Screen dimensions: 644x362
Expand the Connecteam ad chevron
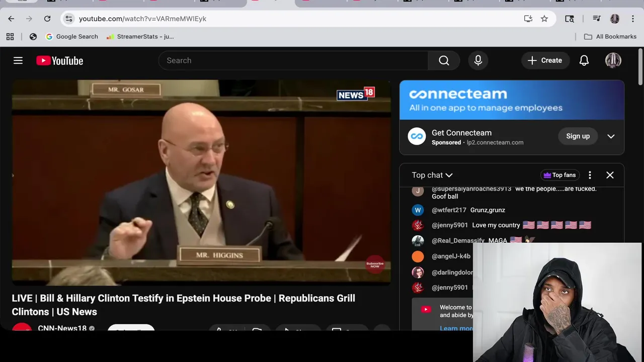tap(611, 136)
